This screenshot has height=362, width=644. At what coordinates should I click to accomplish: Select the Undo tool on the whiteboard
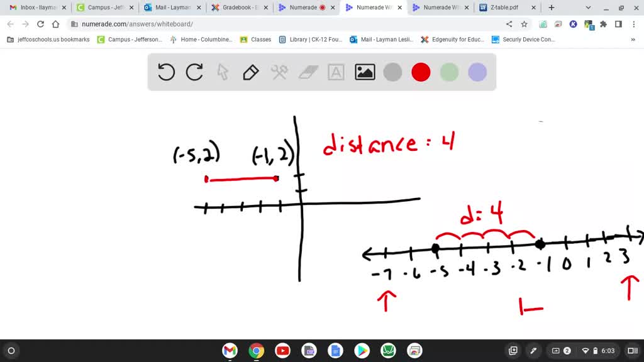click(165, 72)
